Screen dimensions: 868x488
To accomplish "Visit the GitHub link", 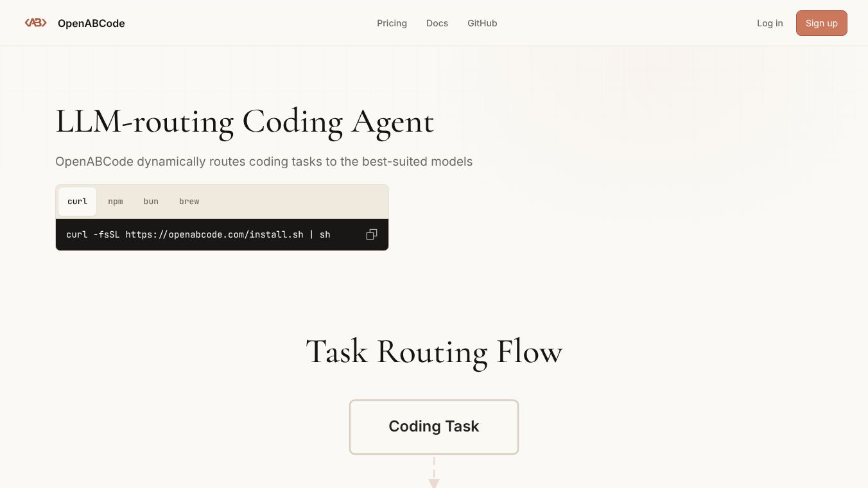I will pyautogui.click(x=482, y=23).
